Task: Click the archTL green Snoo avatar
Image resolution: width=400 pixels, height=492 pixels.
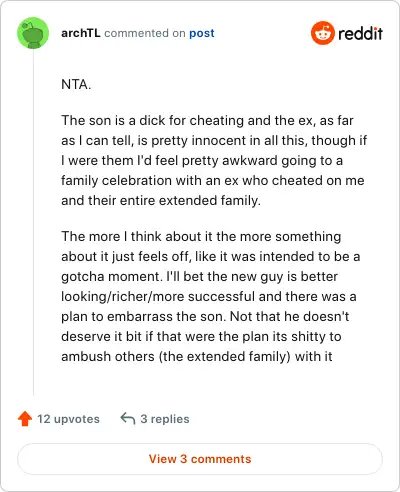Action: (33, 33)
